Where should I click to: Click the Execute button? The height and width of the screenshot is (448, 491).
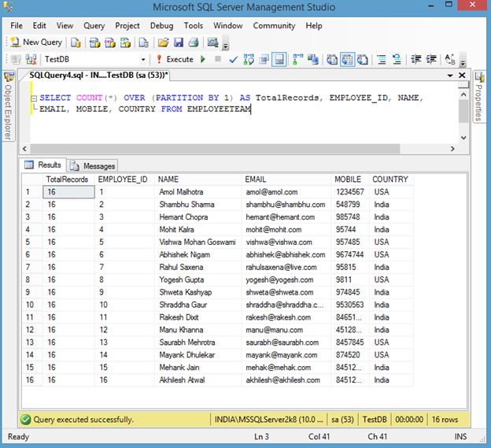(x=174, y=59)
